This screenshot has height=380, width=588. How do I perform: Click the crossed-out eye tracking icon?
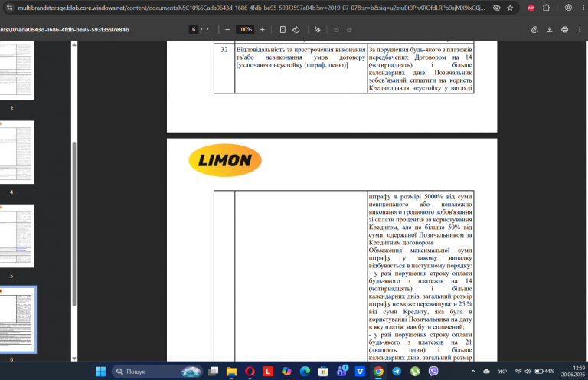[x=496, y=8]
